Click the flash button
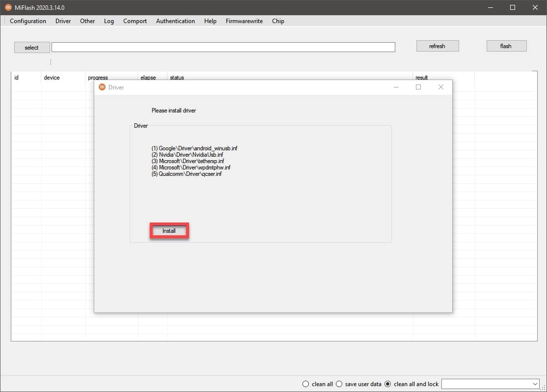The width and height of the screenshot is (547, 392). tap(506, 46)
